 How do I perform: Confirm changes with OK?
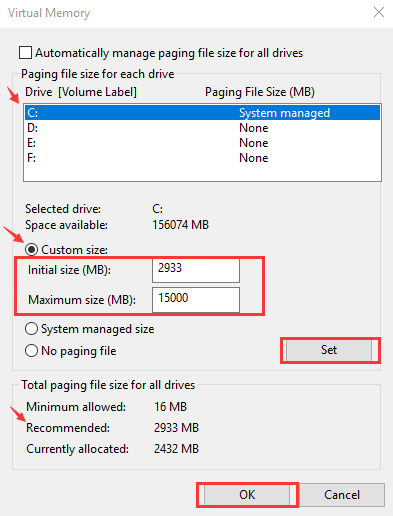[247, 495]
